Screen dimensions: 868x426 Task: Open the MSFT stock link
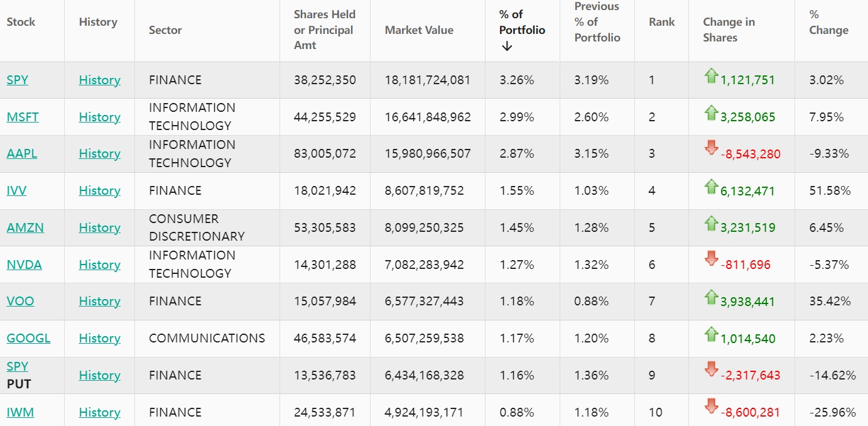(x=23, y=117)
